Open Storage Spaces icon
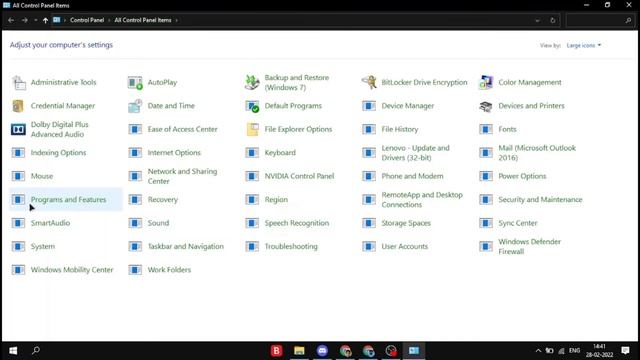This screenshot has width=640, height=360. [x=369, y=223]
